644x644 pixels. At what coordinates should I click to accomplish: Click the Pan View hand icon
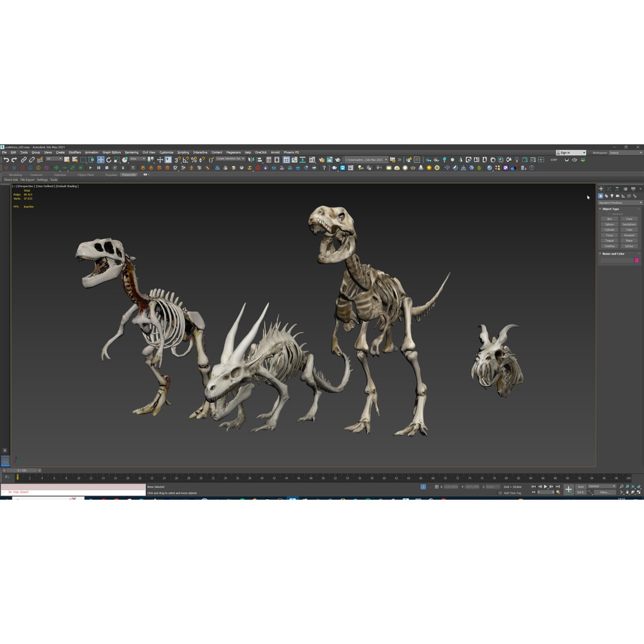tap(627, 492)
